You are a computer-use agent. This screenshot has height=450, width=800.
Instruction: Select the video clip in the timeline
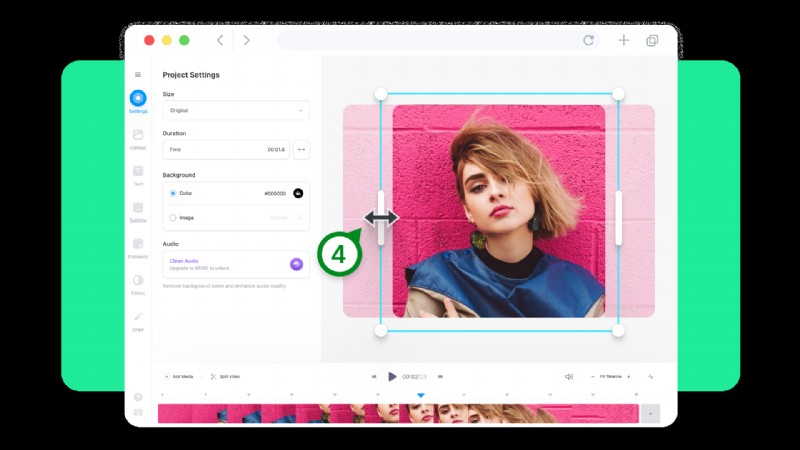click(x=398, y=414)
